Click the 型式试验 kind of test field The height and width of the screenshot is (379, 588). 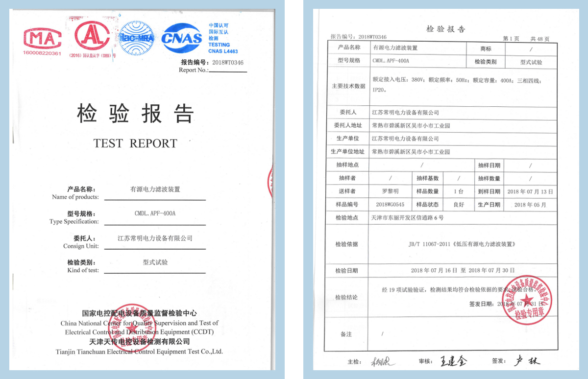155,262
